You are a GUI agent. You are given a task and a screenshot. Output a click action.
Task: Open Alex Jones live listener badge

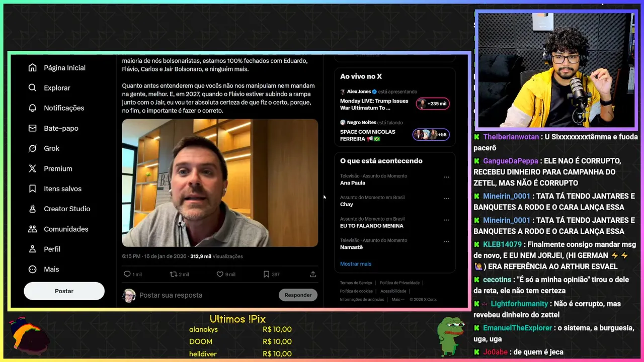[x=433, y=104]
